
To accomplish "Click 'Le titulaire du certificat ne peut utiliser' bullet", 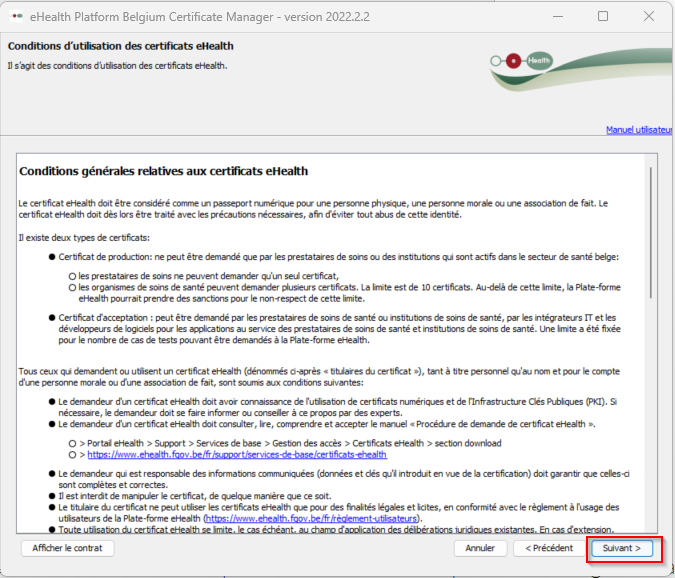I will [x=339, y=513].
